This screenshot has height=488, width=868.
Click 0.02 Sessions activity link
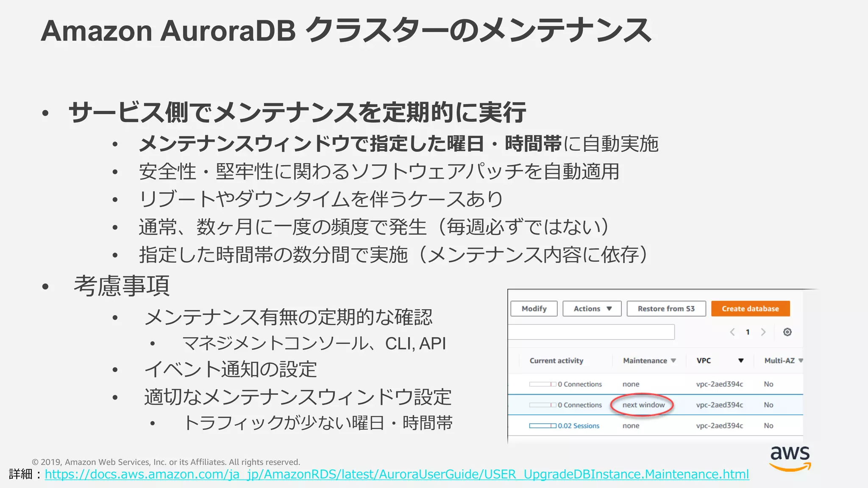tap(579, 426)
